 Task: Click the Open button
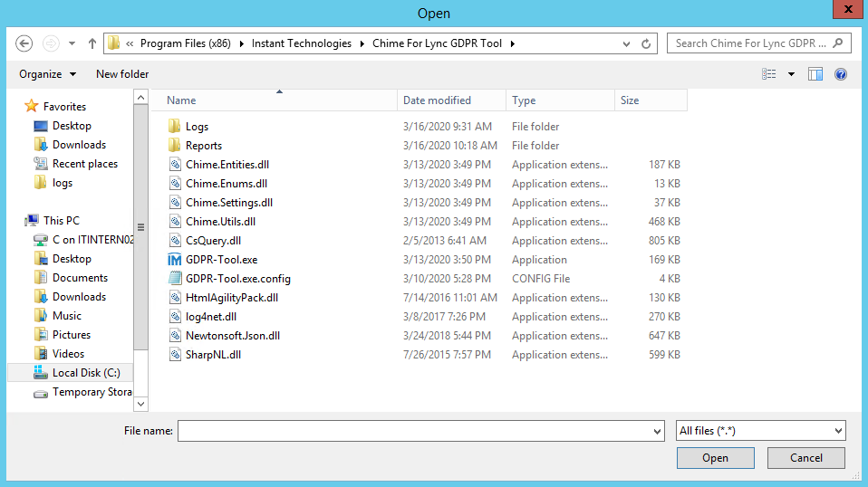click(x=715, y=458)
